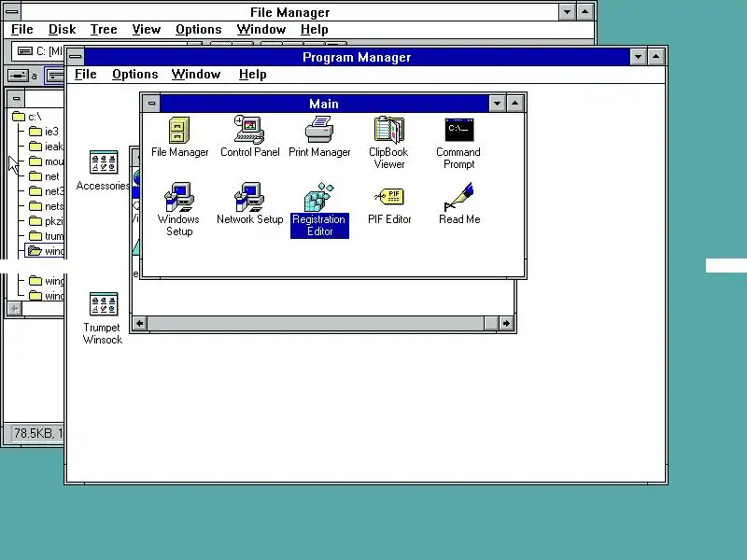Image resolution: width=747 pixels, height=560 pixels.
Task: Minimize the Program Manager window
Action: (x=638, y=57)
